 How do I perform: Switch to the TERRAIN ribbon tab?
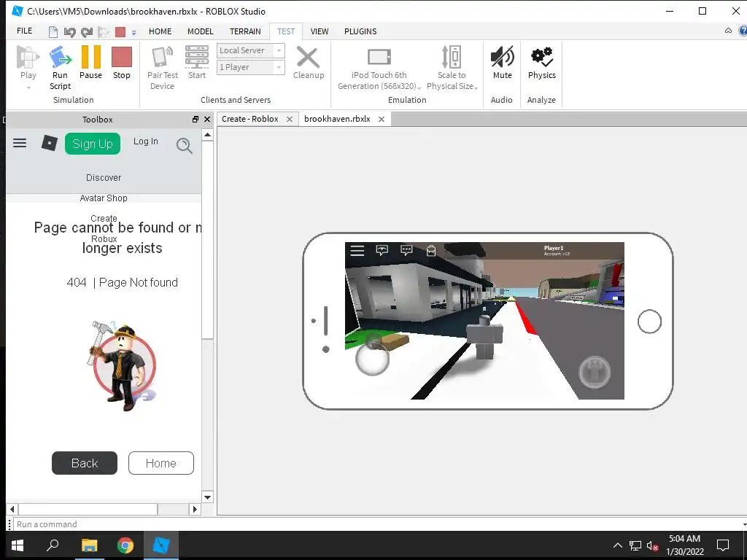pyautogui.click(x=245, y=31)
